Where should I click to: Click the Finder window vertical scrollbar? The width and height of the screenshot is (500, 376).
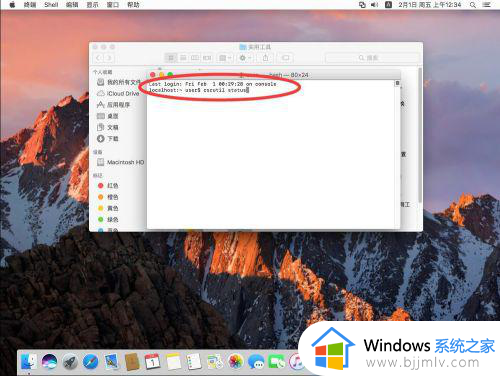[x=420, y=135]
